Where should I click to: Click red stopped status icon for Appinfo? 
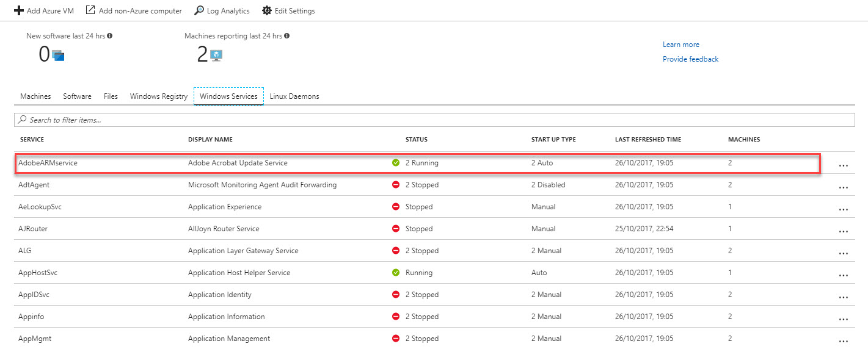396,317
